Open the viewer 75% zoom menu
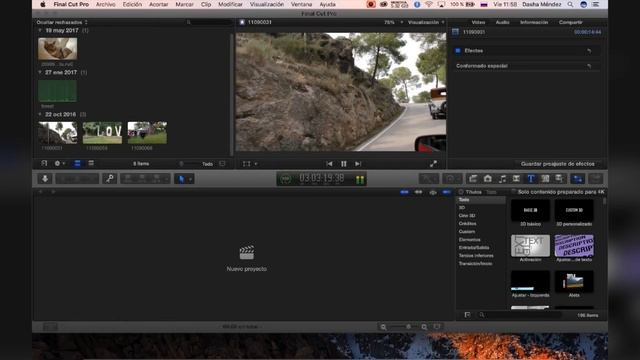Screen dimensions: 640x360 pos(393,22)
